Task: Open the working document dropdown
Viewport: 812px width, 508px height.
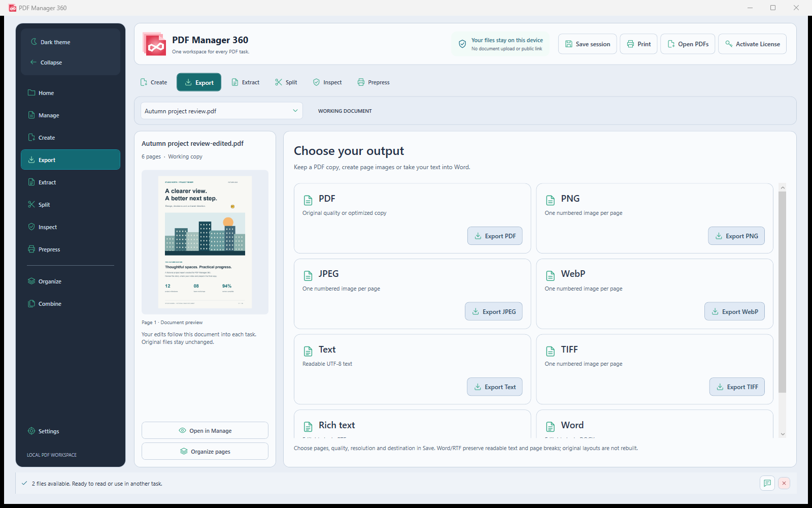Action: [222, 111]
